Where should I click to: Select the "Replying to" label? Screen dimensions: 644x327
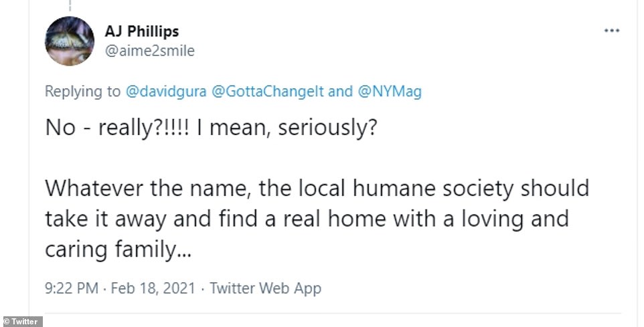pyautogui.click(x=83, y=92)
